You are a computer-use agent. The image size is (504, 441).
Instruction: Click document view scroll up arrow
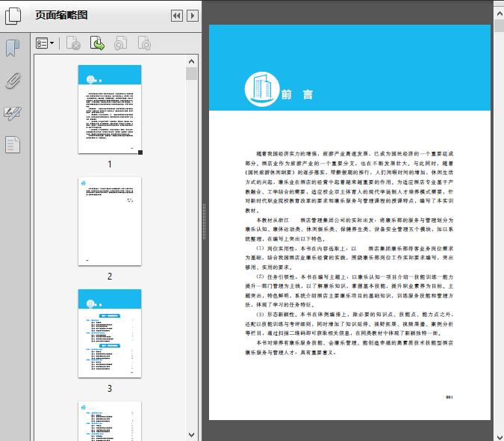click(500, 14)
